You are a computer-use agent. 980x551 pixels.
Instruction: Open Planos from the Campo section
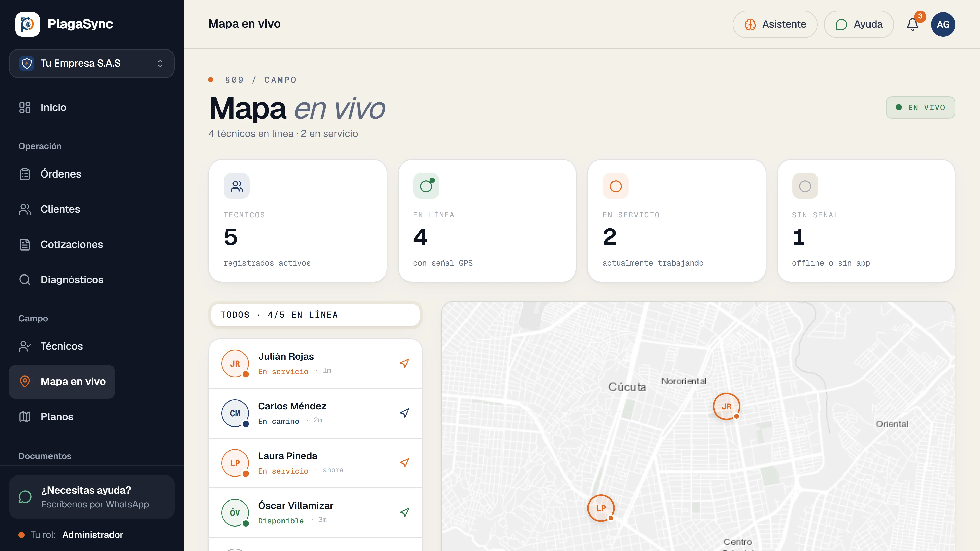(46, 417)
